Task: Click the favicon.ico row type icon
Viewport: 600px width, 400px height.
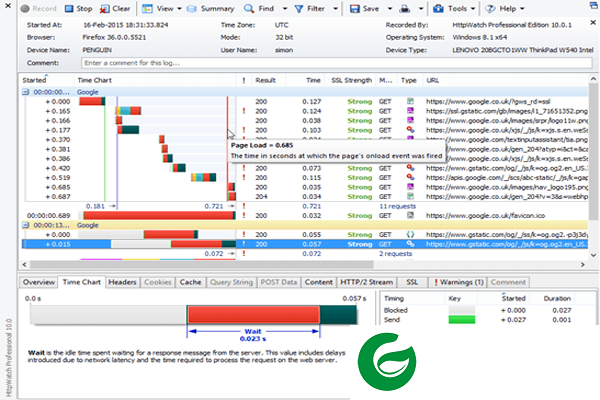Action: coord(410,215)
